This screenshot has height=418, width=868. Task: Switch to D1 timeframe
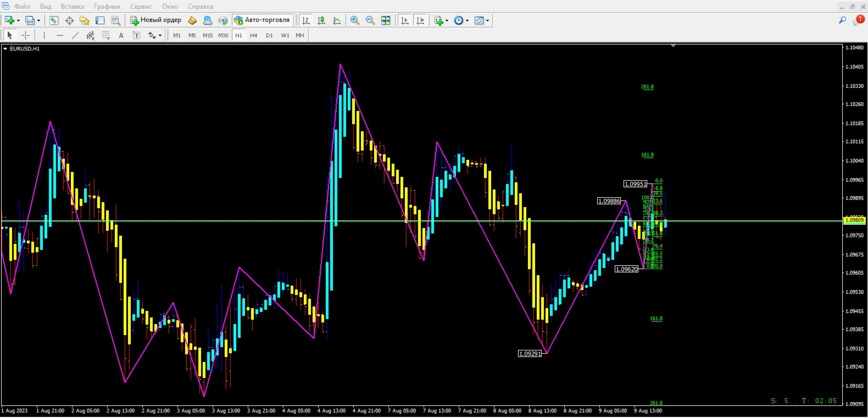point(269,35)
